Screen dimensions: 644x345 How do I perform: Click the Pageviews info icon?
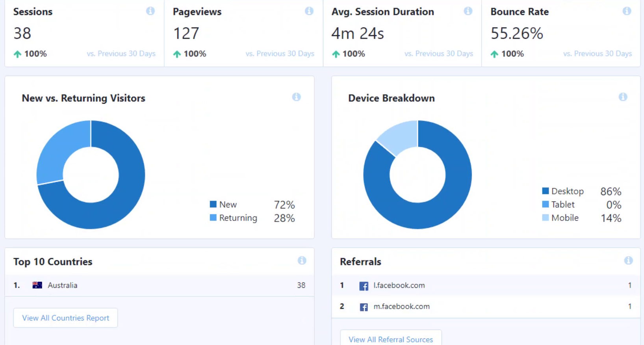click(309, 11)
